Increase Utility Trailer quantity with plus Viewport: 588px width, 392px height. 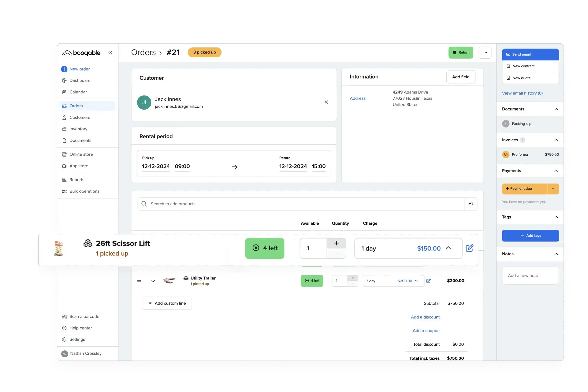point(353,278)
